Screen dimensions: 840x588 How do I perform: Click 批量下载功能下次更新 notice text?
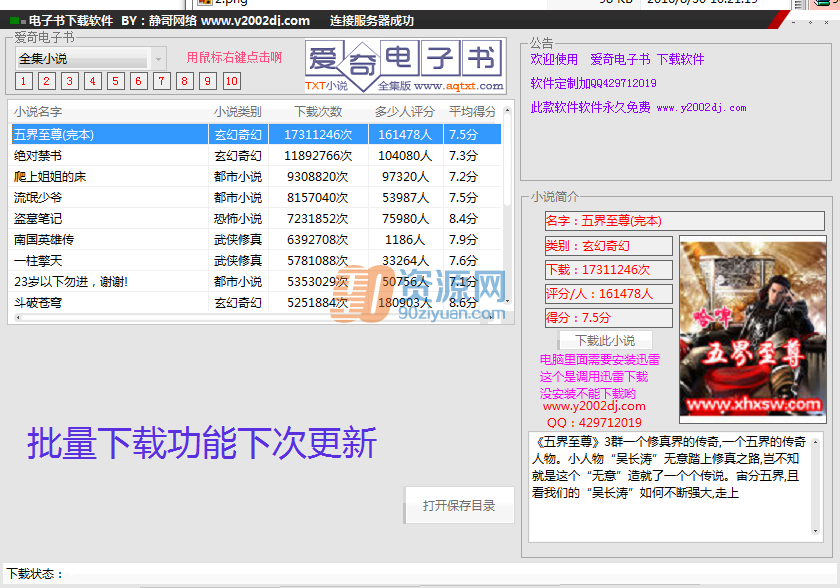[x=202, y=443]
